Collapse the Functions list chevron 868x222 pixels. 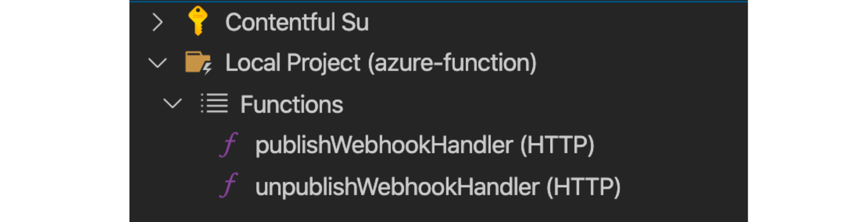(172, 103)
